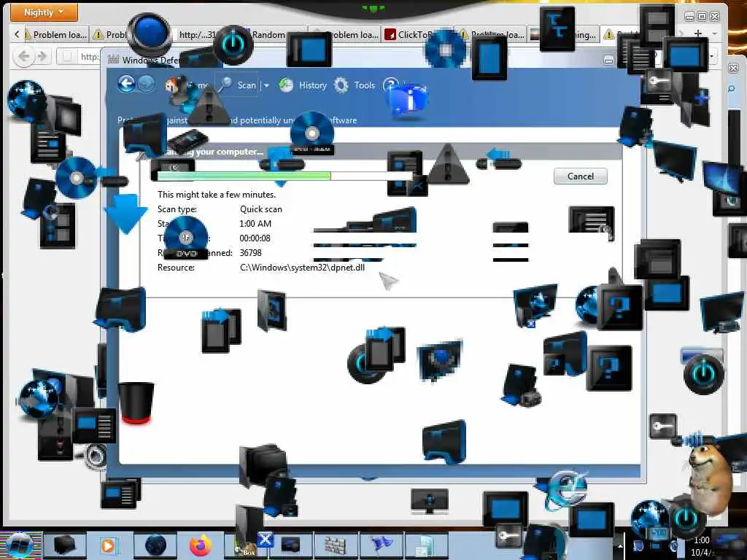Go back in Firefox navigation bar
The height and width of the screenshot is (560, 747).
coord(23,57)
